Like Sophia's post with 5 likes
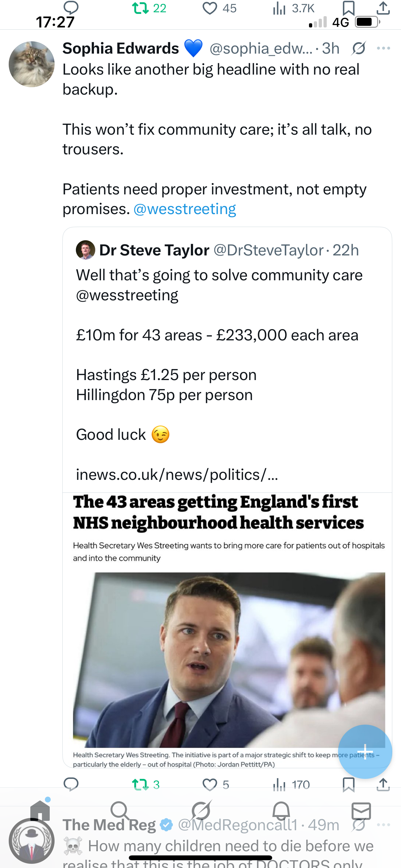Viewport: 401px width, 868px height. (x=210, y=784)
